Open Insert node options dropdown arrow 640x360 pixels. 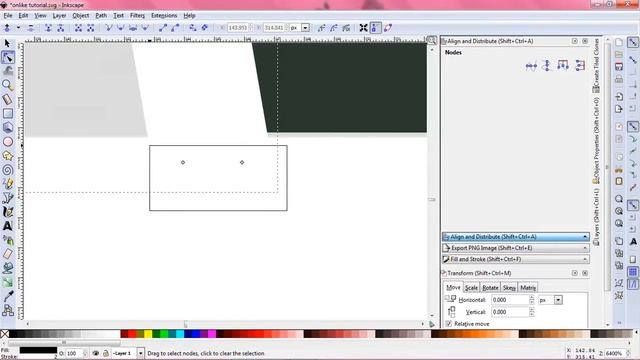coord(18,28)
